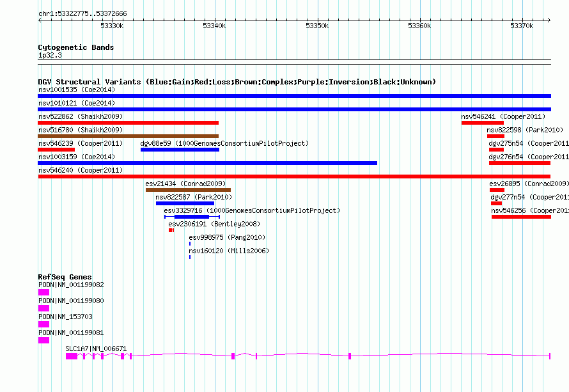Viewport: 569px width, 392px height.
Task: Click the esv21434 (Conrad2009) label
Action: (x=185, y=184)
